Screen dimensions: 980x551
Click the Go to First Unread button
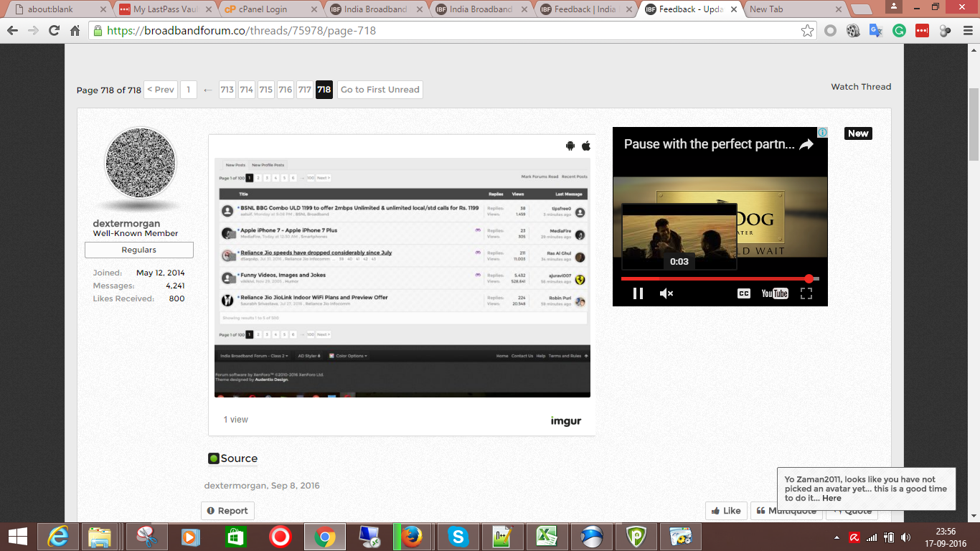(380, 90)
